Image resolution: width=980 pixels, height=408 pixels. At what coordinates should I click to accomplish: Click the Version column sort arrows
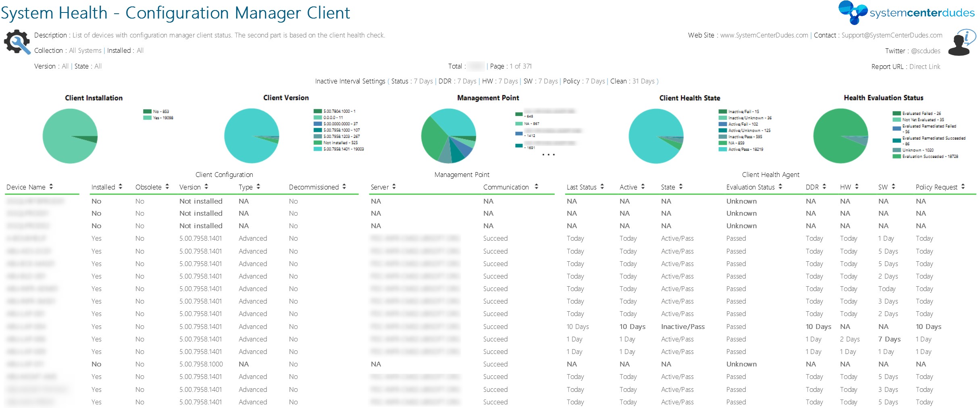coord(206,187)
